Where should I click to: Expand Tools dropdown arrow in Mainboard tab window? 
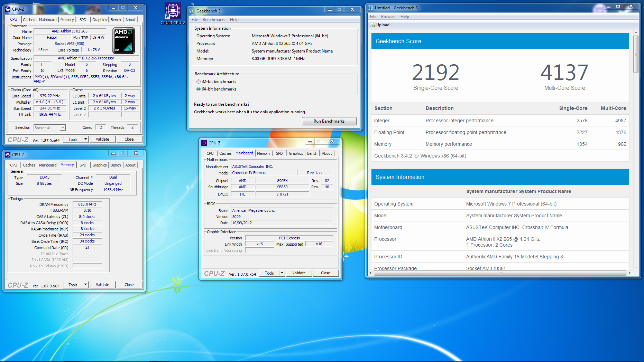(282, 273)
